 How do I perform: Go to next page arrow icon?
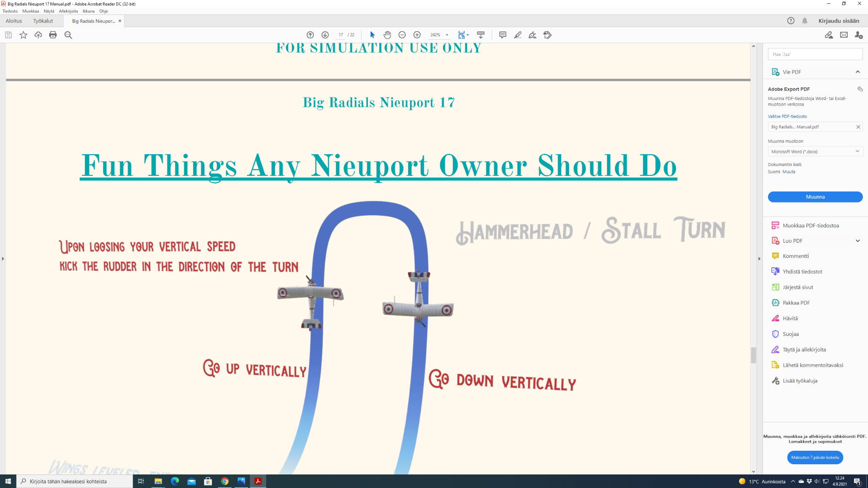(x=325, y=35)
